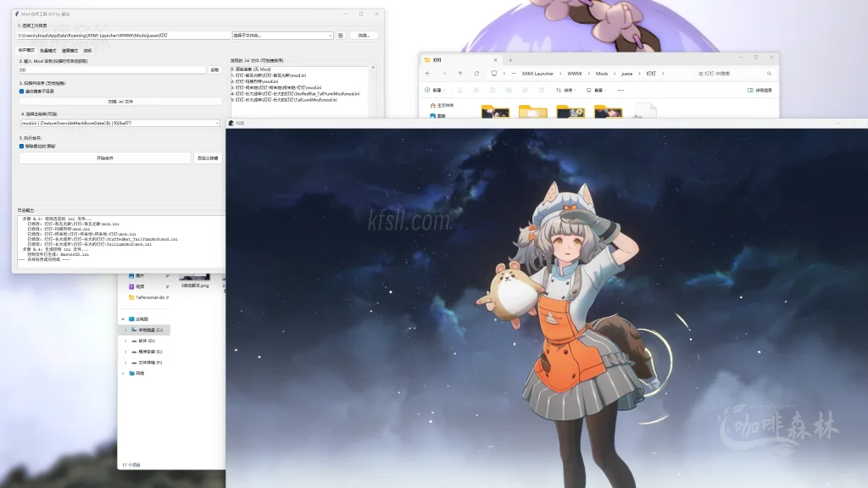The height and width of the screenshot is (488, 868).
Task: Open the subfolder selection dropdown
Action: [282, 36]
